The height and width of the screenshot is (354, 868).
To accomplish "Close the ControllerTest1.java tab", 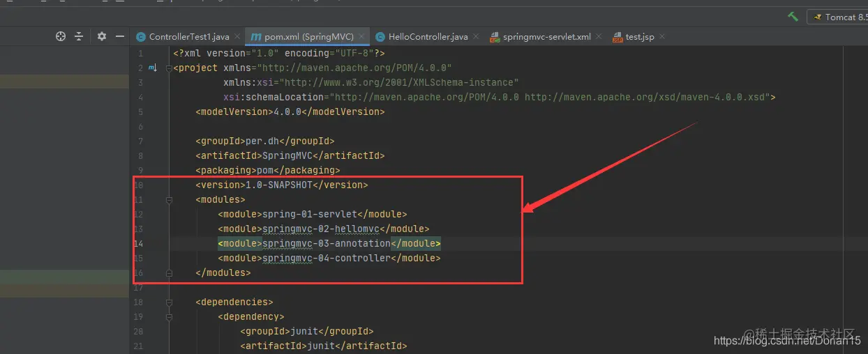I will coord(237,37).
